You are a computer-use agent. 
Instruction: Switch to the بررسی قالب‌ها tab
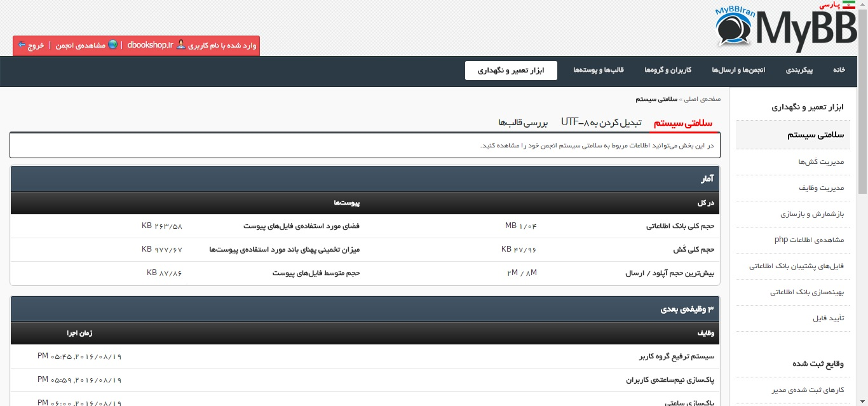[x=523, y=122]
